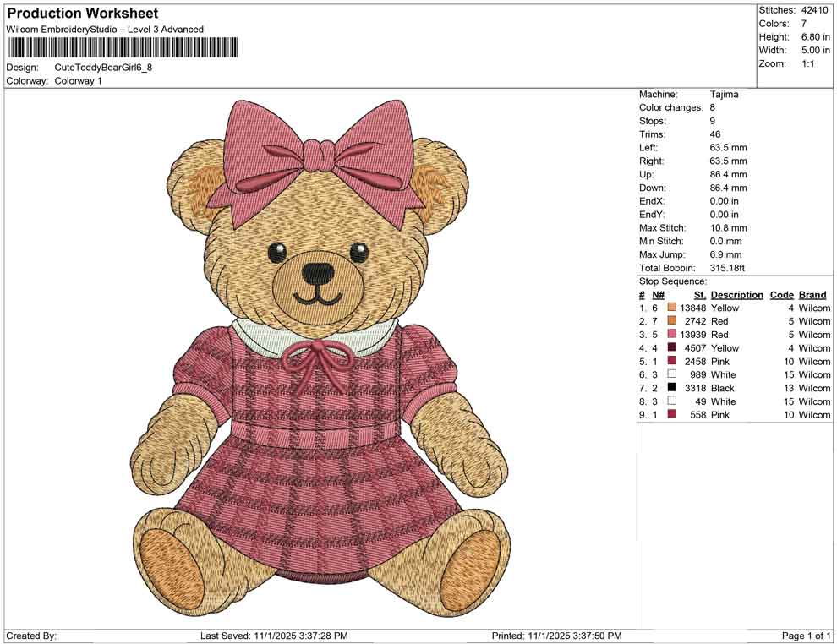Click the Colorway 1 label

coord(78,81)
